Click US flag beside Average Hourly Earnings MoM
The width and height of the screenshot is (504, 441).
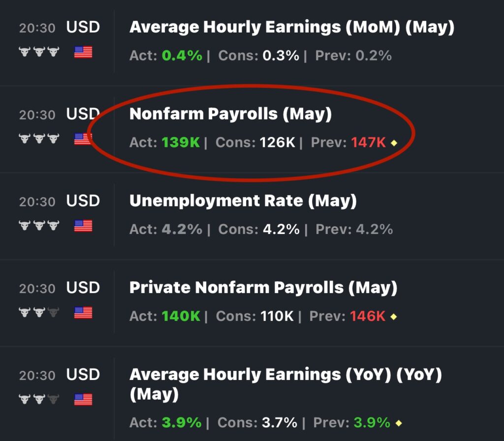tap(83, 52)
